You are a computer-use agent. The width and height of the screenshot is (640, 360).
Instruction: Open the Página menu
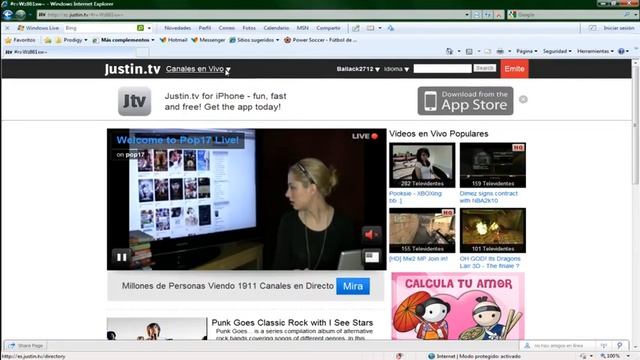tap(527, 51)
